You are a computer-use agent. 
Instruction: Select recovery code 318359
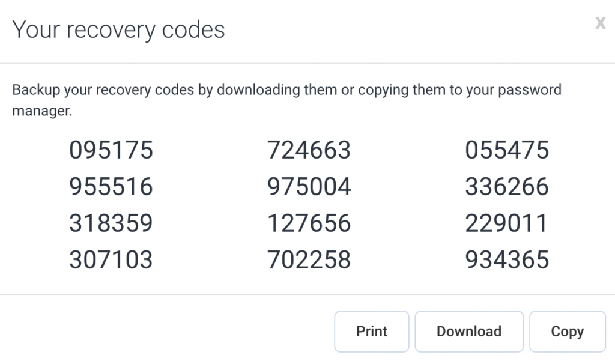point(111,223)
